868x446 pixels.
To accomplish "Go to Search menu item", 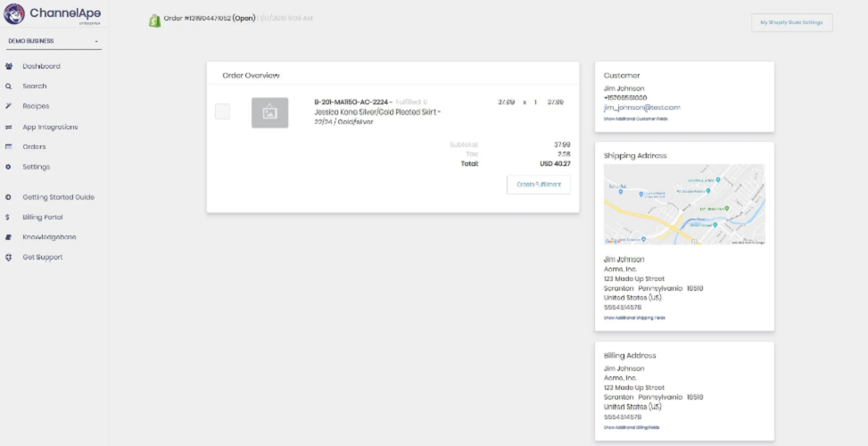I will point(35,87).
